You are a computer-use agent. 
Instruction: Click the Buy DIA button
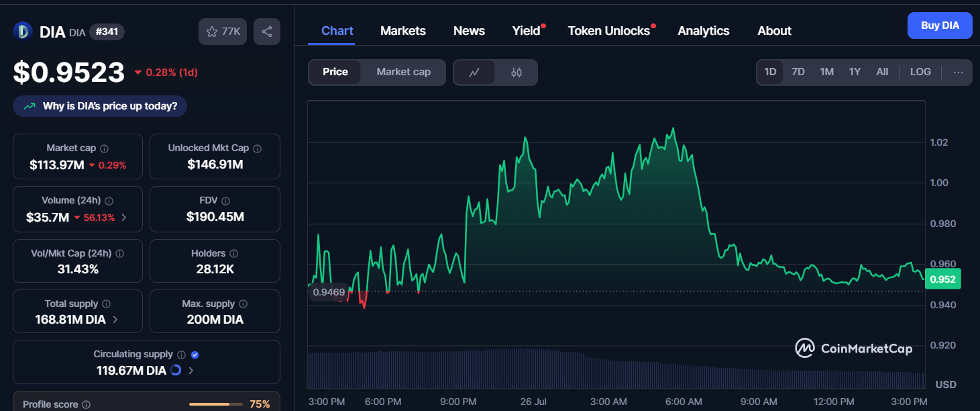(x=940, y=26)
